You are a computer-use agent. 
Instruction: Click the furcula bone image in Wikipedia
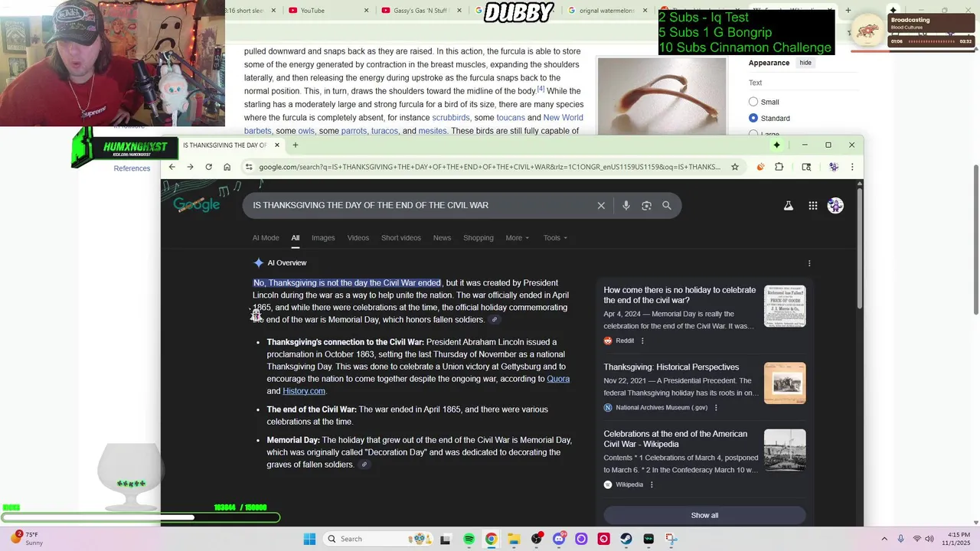click(x=661, y=96)
